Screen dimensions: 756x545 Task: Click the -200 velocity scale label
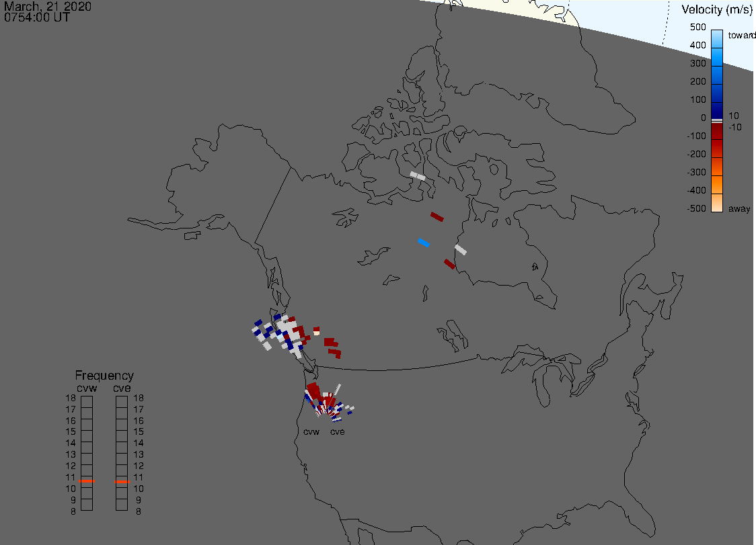[696, 154]
